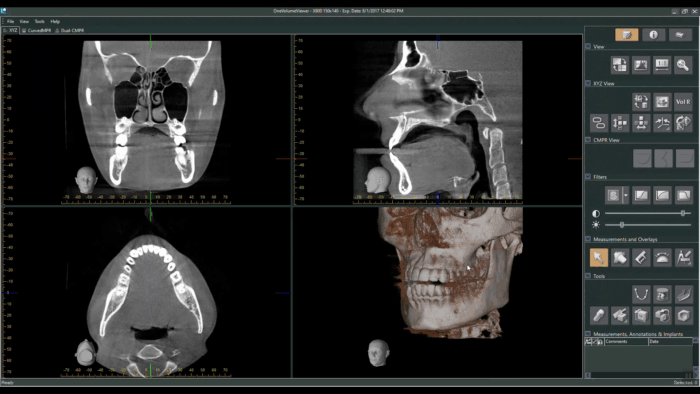Select the arrow pointer tool
Viewport: 700px width, 394px height.
599,257
